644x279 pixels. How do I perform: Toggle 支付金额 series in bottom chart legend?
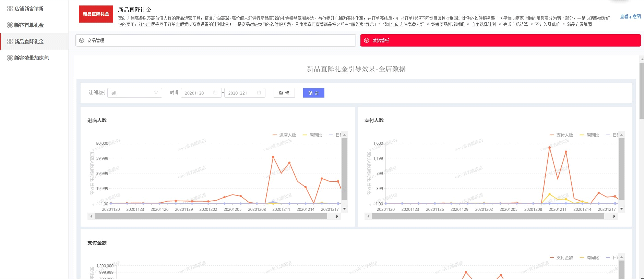[561, 258]
